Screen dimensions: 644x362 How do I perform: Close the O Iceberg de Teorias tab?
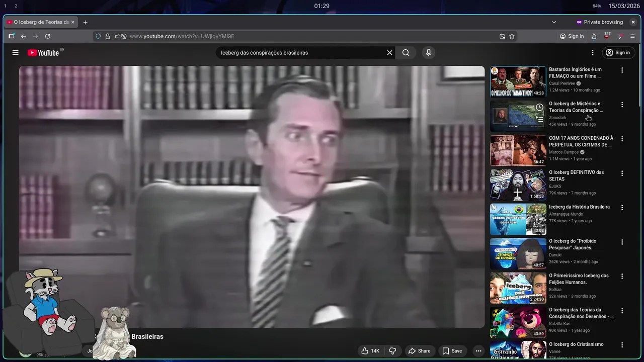tap(72, 22)
